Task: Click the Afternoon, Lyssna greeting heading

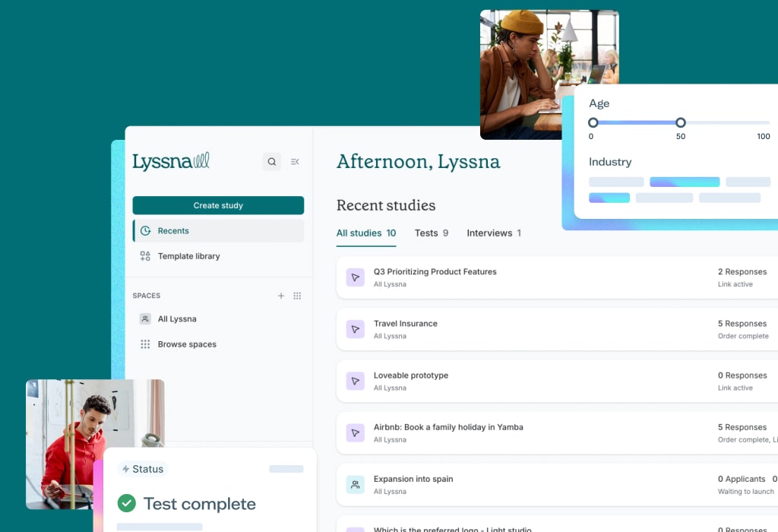Action: (x=419, y=162)
